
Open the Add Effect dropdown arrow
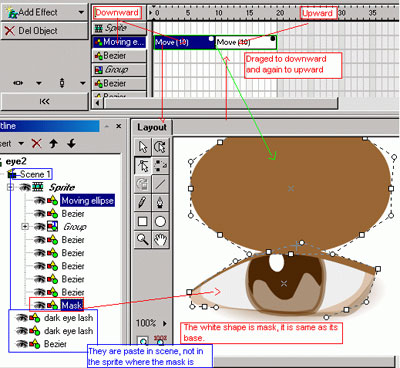click(81, 13)
